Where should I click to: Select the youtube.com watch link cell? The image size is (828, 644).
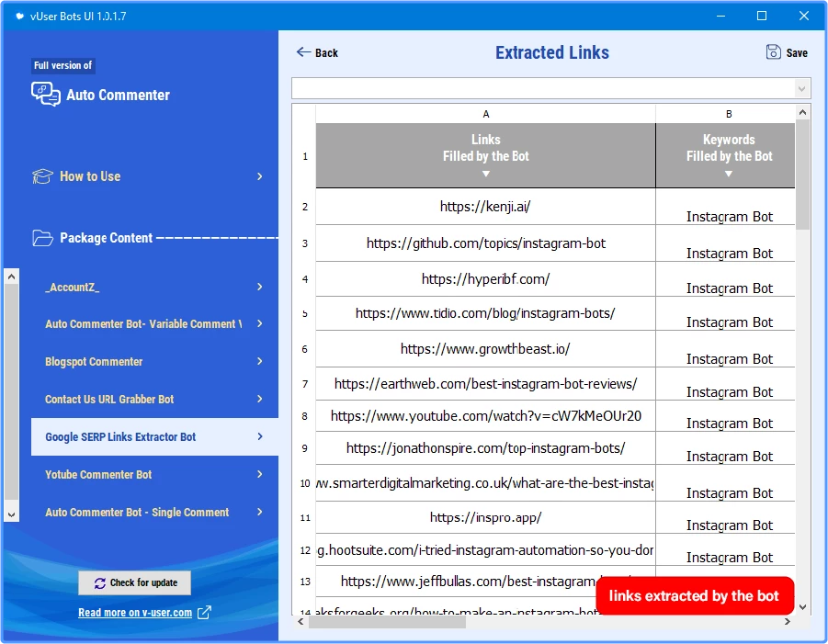pos(486,416)
